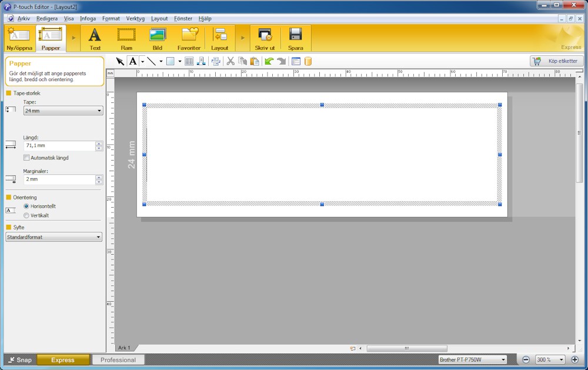Enable the Automatisk längd checkbox
588x370 pixels.
coord(26,158)
